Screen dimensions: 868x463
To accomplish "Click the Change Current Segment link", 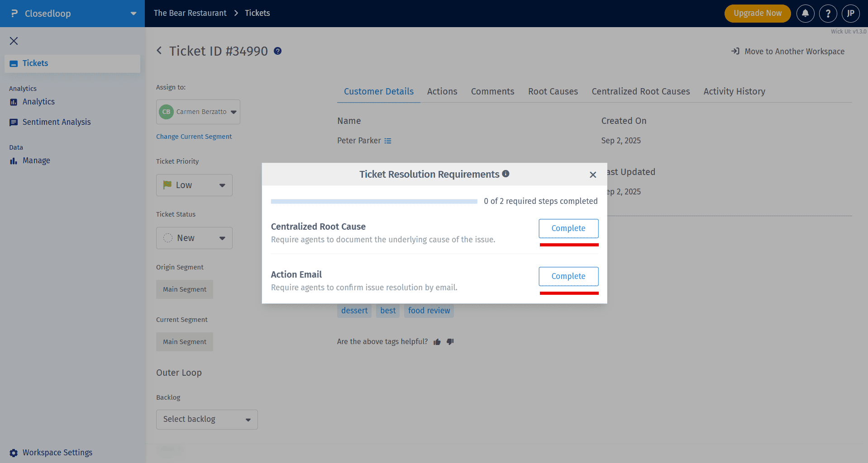I will (x=194, y=137).
